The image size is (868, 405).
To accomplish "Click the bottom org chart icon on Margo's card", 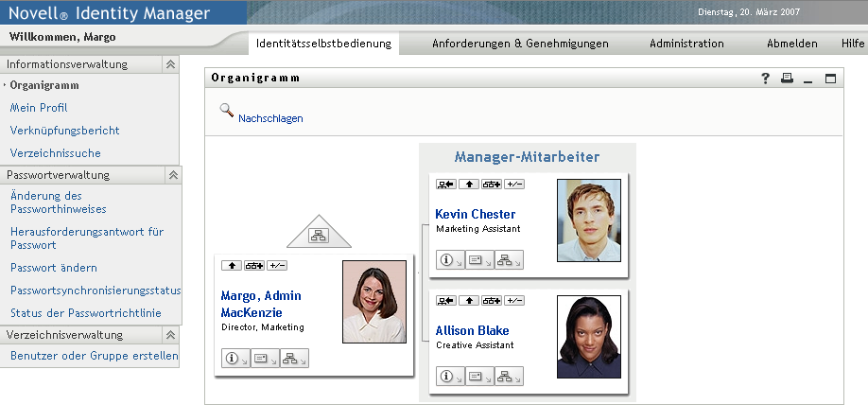I will [294, 359].
